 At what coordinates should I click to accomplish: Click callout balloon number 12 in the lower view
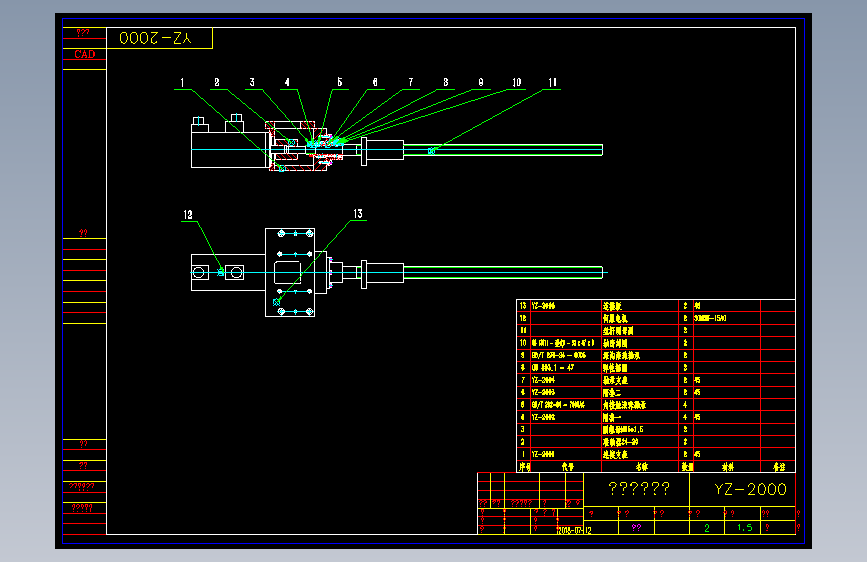point(188,215)
